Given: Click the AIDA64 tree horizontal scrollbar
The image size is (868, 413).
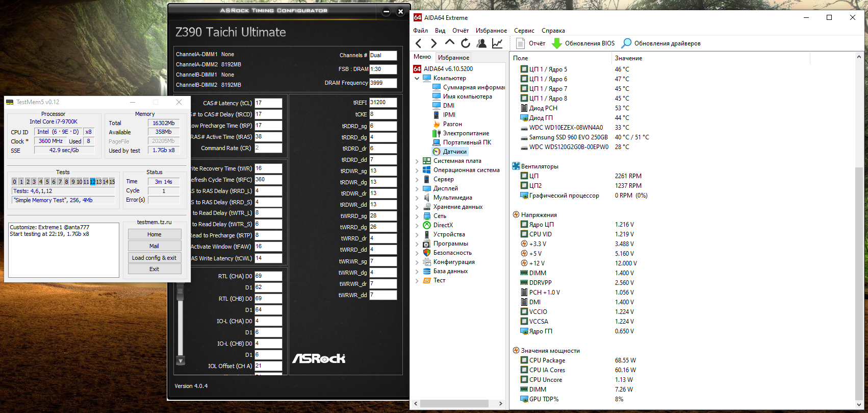Looking at the screenshot, I should 458,403.
